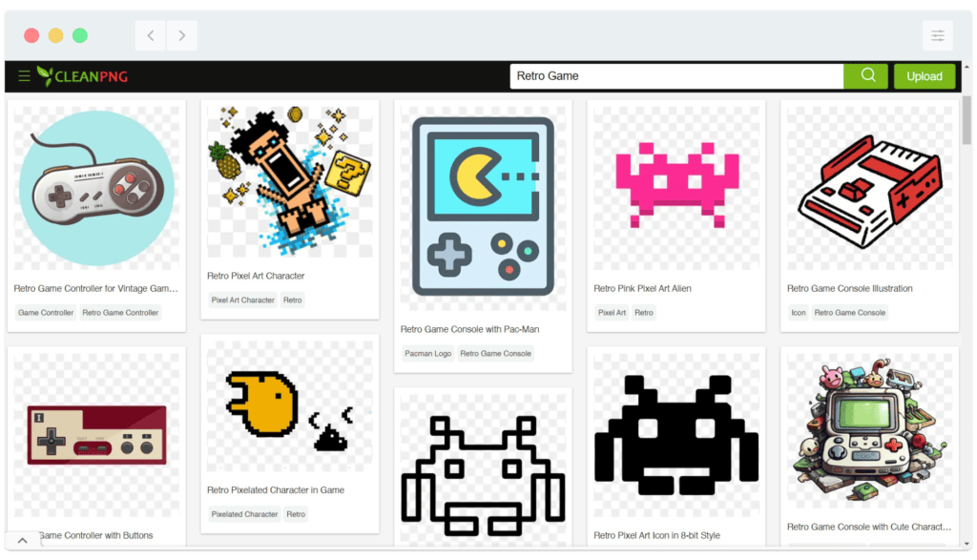Click the Game Controller tag
The height and width of the screenshot is (560, 977).
click(x=46, y=312)
